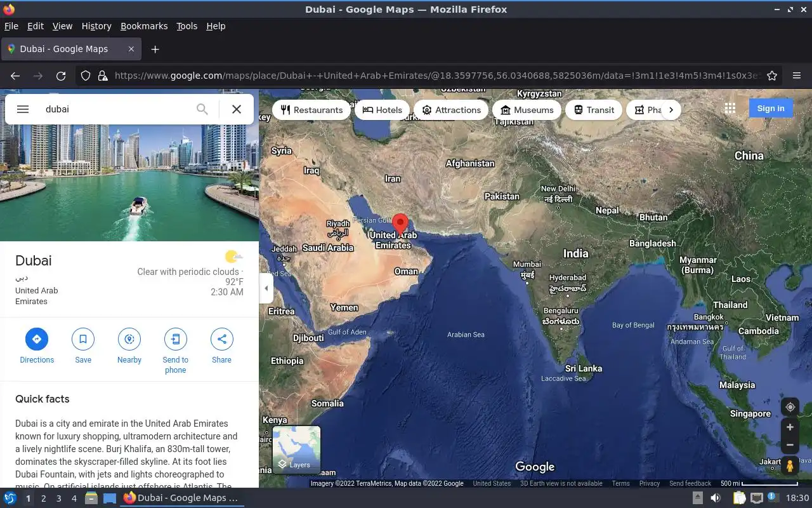This screenshot has height=508, width=812.
Task: Open the Google Maps hamburger menu
Action: point(23,109)
